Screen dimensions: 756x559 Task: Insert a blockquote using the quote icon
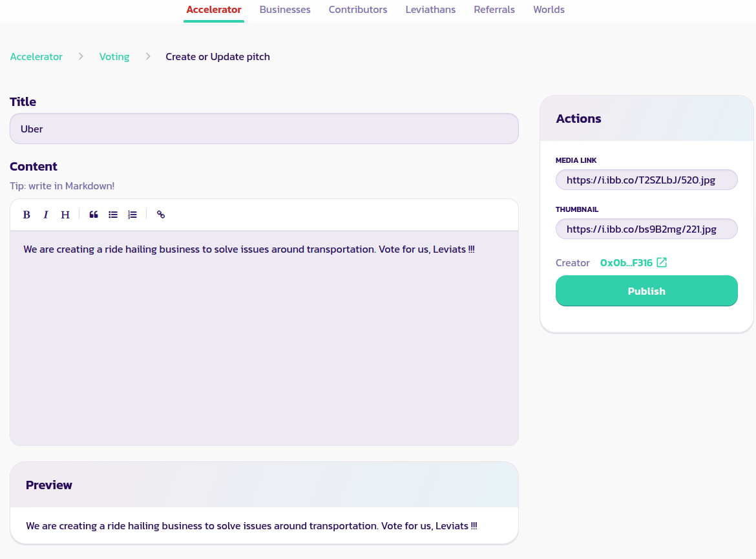pyautogui.click(x=94, y=215)
